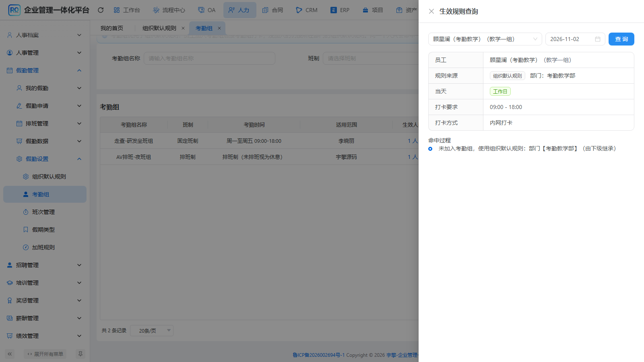Select the 人力 top menu
Screen dimensions: 644x362
(239, 10)
